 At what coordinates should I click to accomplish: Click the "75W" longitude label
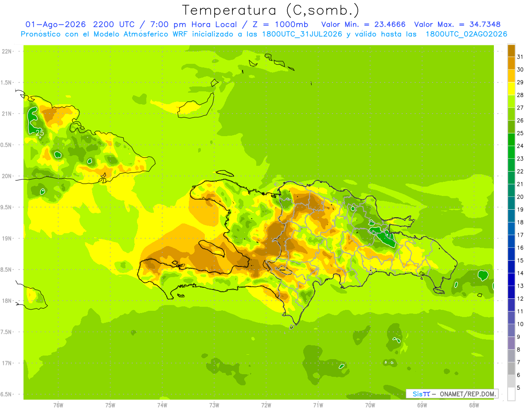point(110,405)
